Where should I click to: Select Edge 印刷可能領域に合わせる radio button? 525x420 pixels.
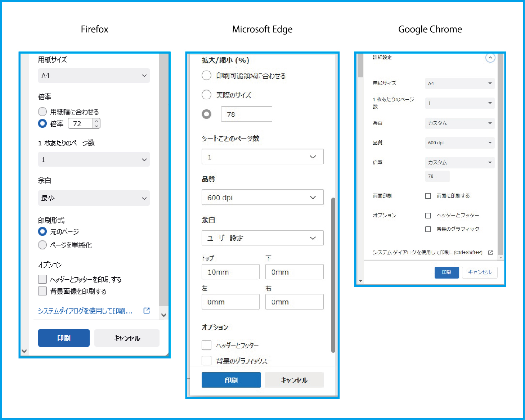pyautogui.click(x=206, y=76)
